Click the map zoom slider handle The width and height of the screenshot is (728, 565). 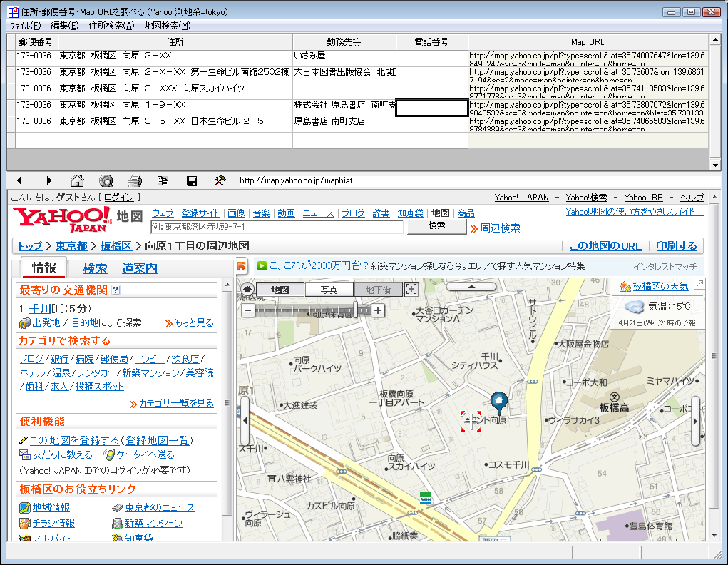tap(356, 310)
